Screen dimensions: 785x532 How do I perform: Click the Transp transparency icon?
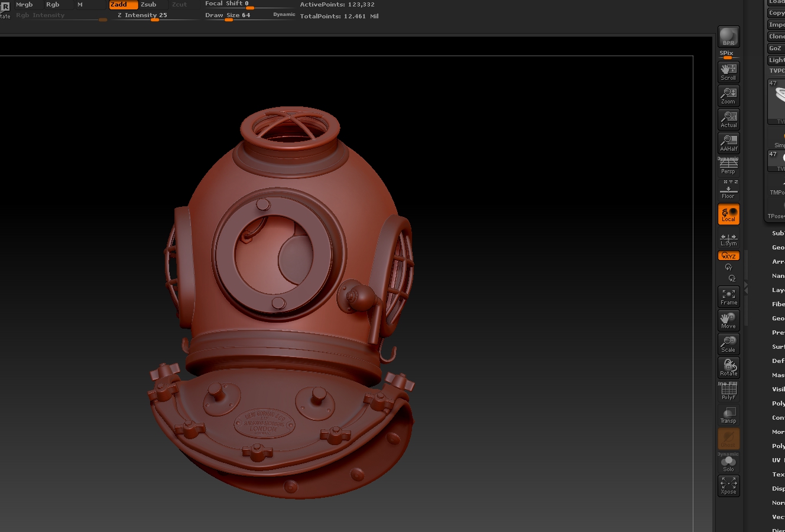point(728,415)
